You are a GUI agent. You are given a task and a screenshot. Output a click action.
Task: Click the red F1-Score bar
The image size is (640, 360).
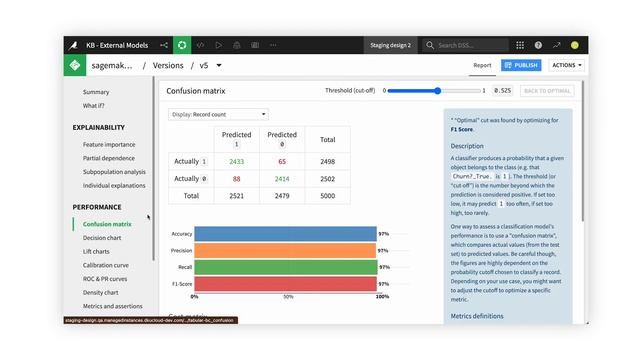coord(285,284)
